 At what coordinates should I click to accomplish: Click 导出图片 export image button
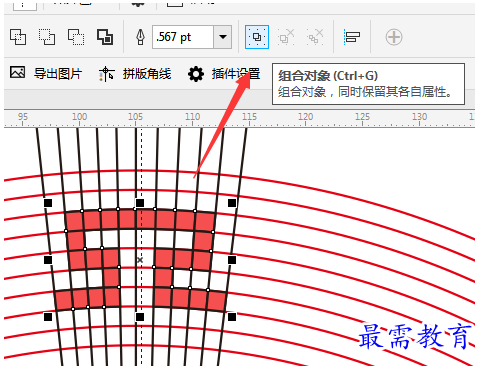pyautogui.click(x=46, y=73)
